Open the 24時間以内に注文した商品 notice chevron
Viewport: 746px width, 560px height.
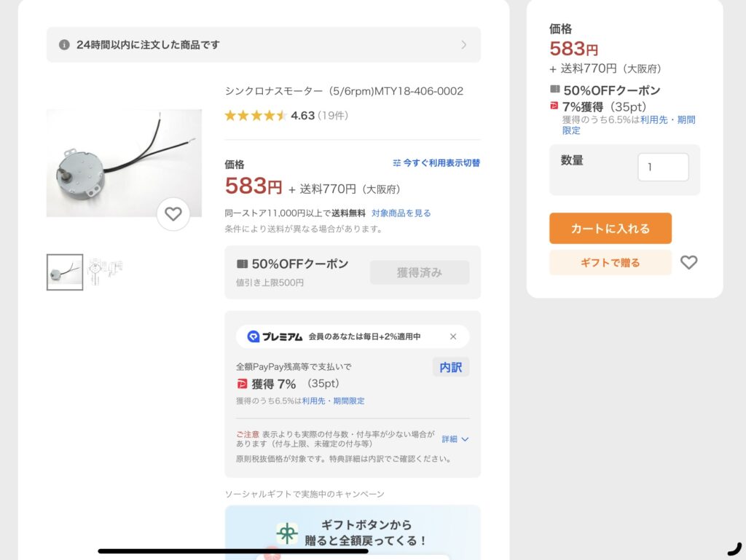(464, 44)
